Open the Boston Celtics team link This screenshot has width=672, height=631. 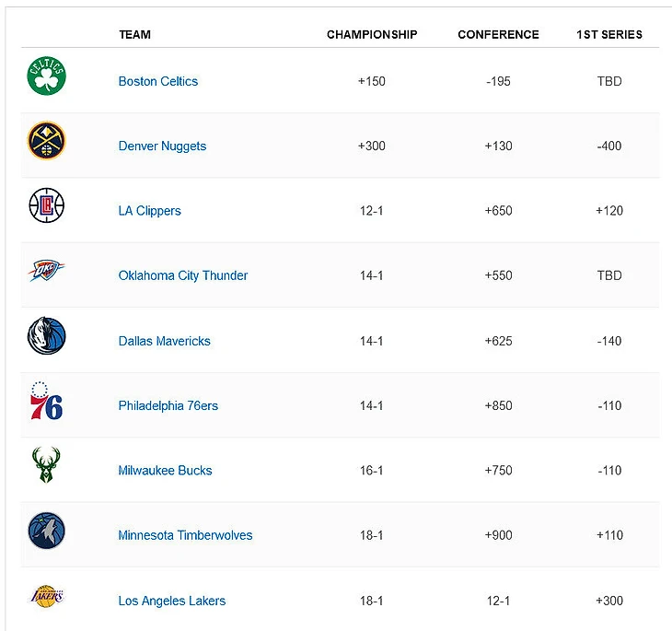(x=158, y=81)
